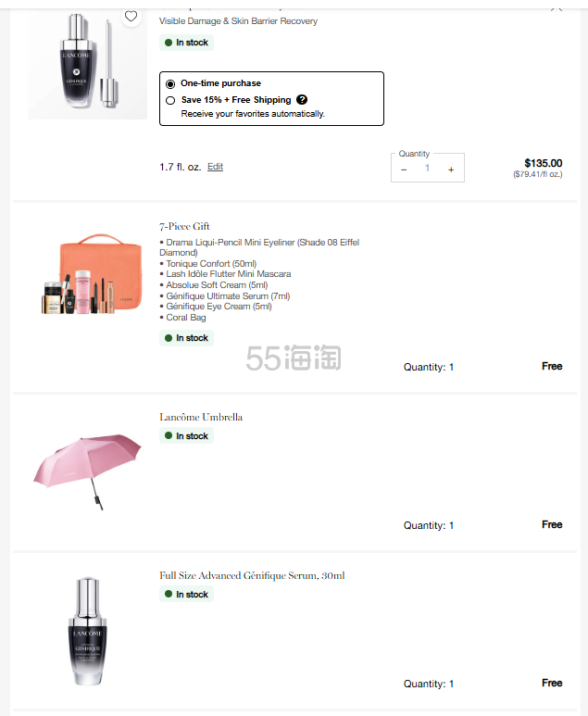Click Visible Damage & Skin Barrier Recovery text
588x716 pixels.
point(238,21)
